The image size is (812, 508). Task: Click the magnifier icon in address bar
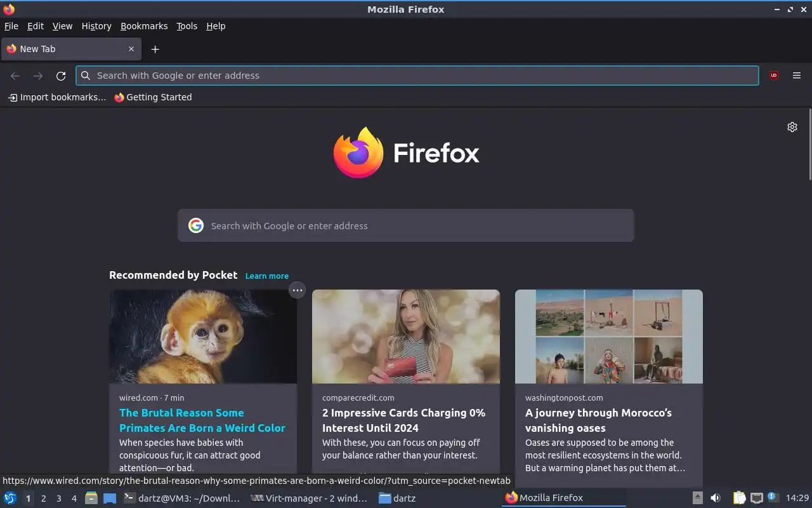click(x=86, y=76)
